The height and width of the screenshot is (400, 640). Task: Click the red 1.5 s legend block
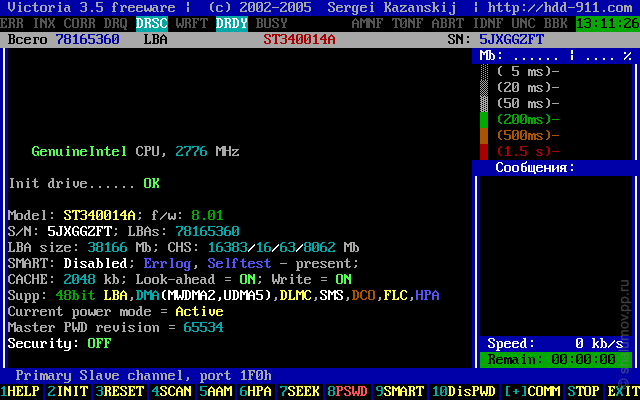coord(484,151)
